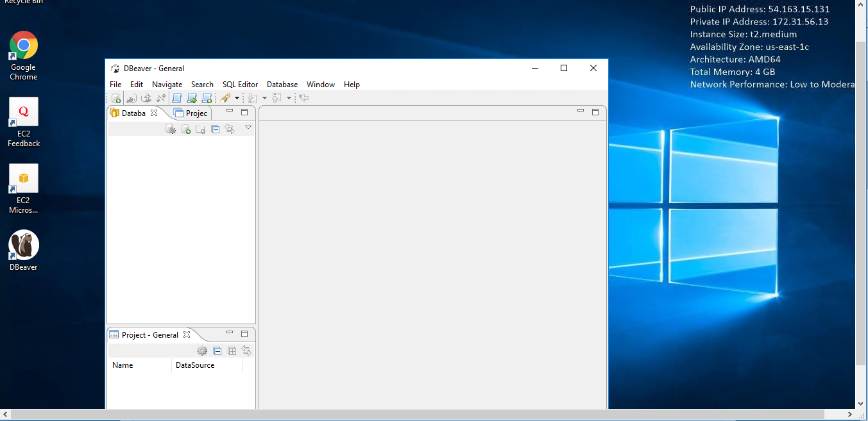Expand next annotation dropdown arrow in toolbar
The width and height of the screenshot is (868, 421).
(264, 98)
